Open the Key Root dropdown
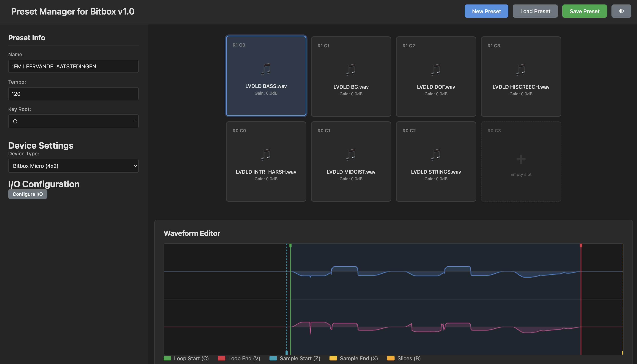The width and height of the screenshot is (637, 364). point(73,121)
